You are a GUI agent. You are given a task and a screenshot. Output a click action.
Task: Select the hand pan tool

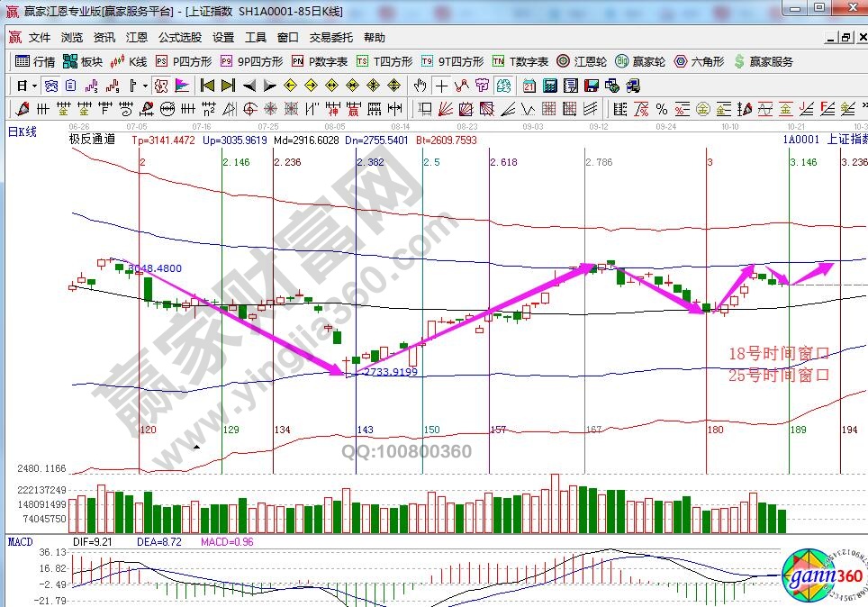point(420,86)
